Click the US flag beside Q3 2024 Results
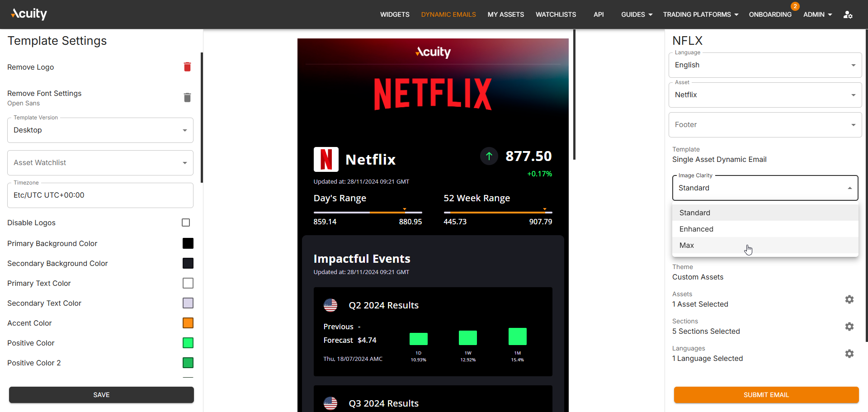Image resolution: width=868 pixels, height=412 pixels. point(330,403)
